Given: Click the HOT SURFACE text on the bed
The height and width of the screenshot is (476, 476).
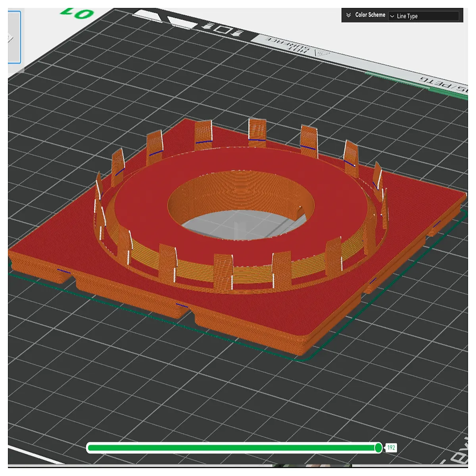Looking at the screenshot, I should pos(288,46).
